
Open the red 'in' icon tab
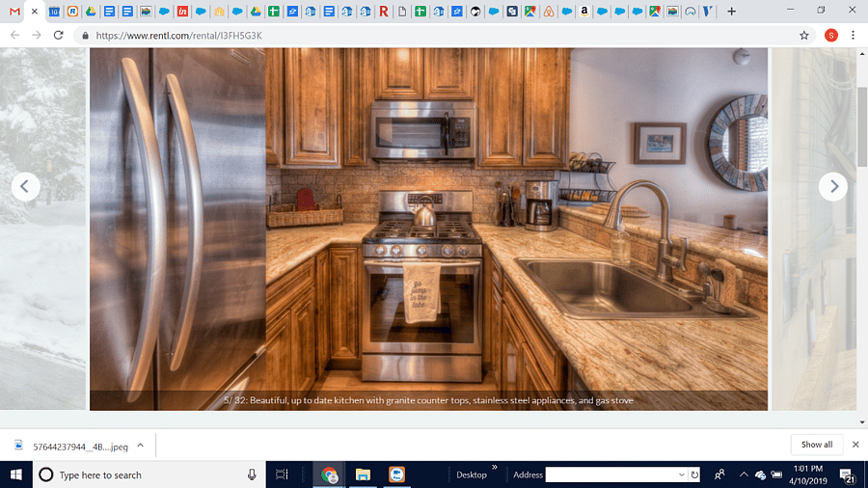coord(182,11)
